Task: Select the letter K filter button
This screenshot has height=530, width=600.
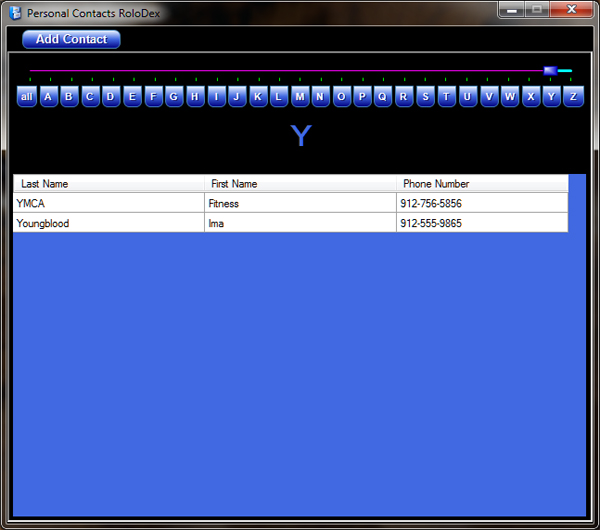Action: pos(258,96)
